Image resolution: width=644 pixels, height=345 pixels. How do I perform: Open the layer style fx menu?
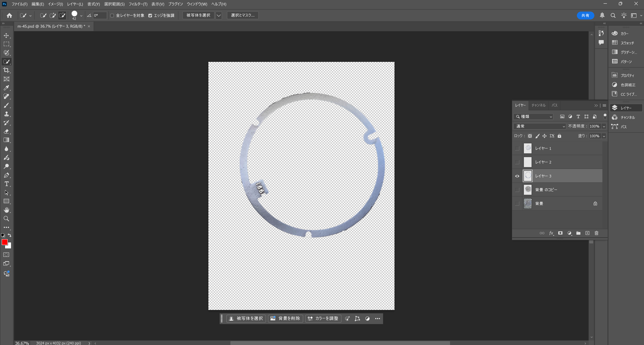[x=551, y=233]
